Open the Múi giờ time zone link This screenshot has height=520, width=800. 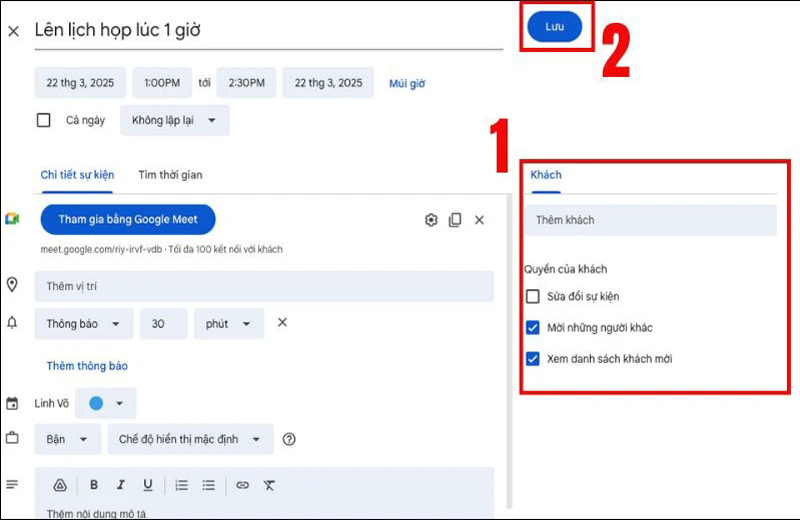coord(407,83)
